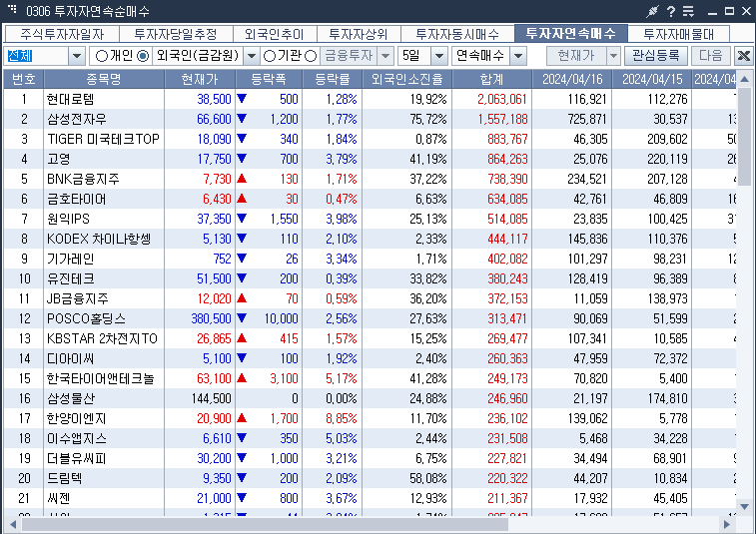Image resolution: width=756 pixels, height=534 pixels.
Task: Select the 기가레인 stock name
Action: click(x=70, y=259)
